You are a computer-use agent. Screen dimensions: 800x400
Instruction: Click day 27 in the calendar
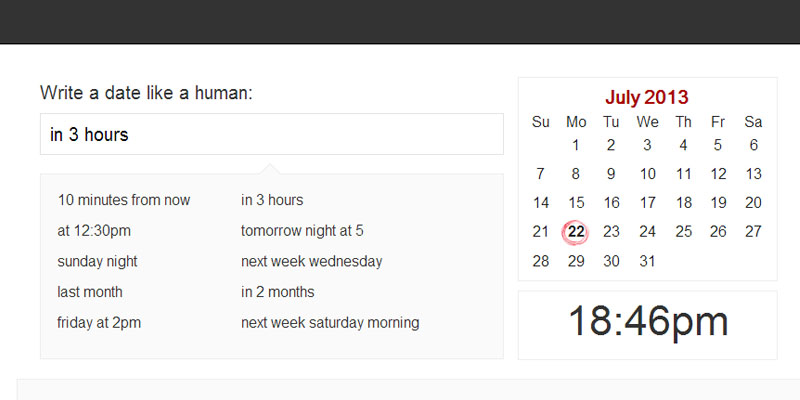click(754, 232)
